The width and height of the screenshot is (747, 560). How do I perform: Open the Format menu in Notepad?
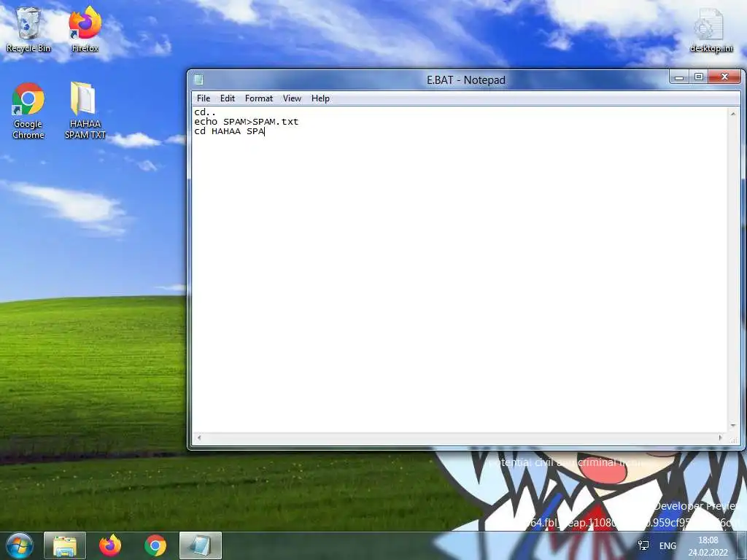pyautogui.click(x=259, y=98)
